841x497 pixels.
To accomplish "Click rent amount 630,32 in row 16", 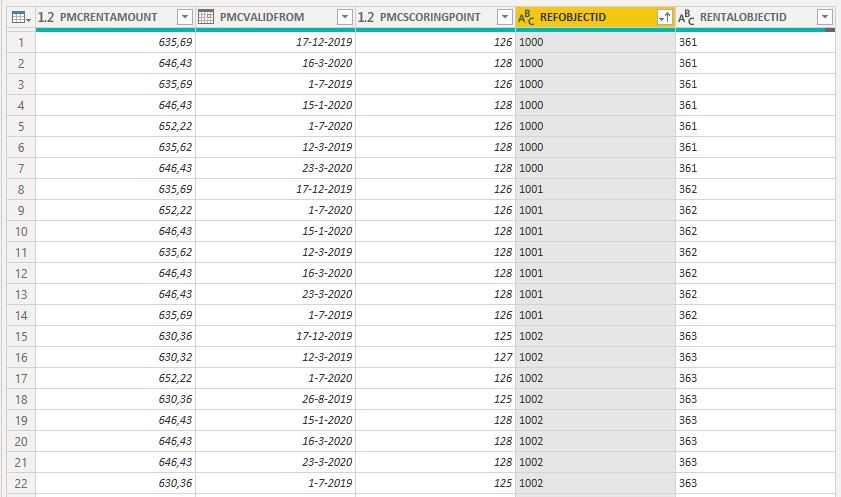I will [x=175, y=357].
